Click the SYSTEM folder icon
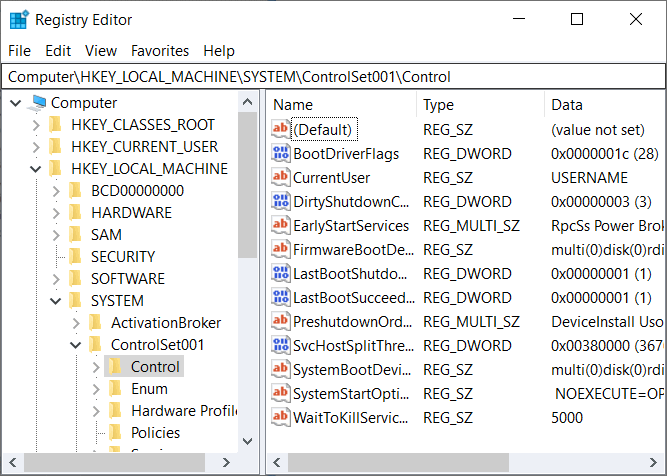The image size is (667, 476). 75,301
